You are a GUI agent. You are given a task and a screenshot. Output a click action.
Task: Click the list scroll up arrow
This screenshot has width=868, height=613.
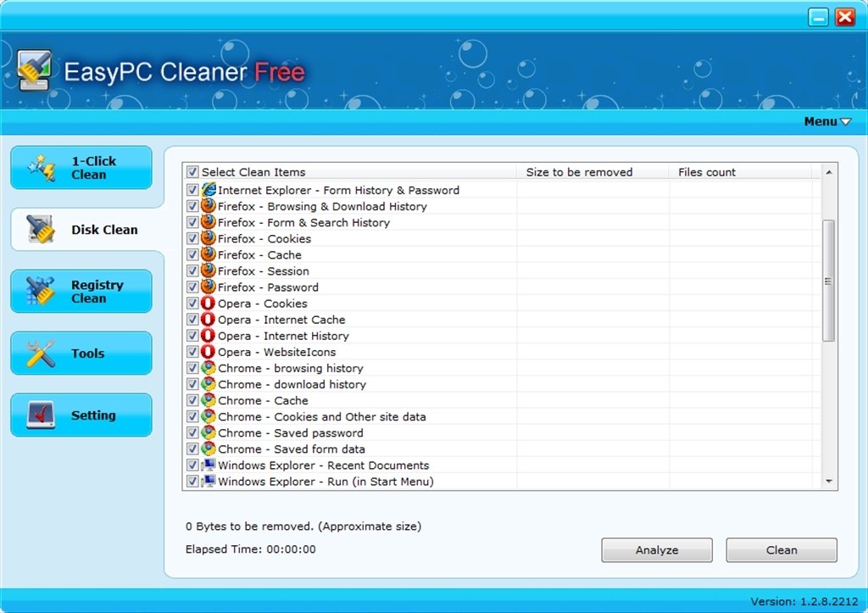[x=829, y=172]
